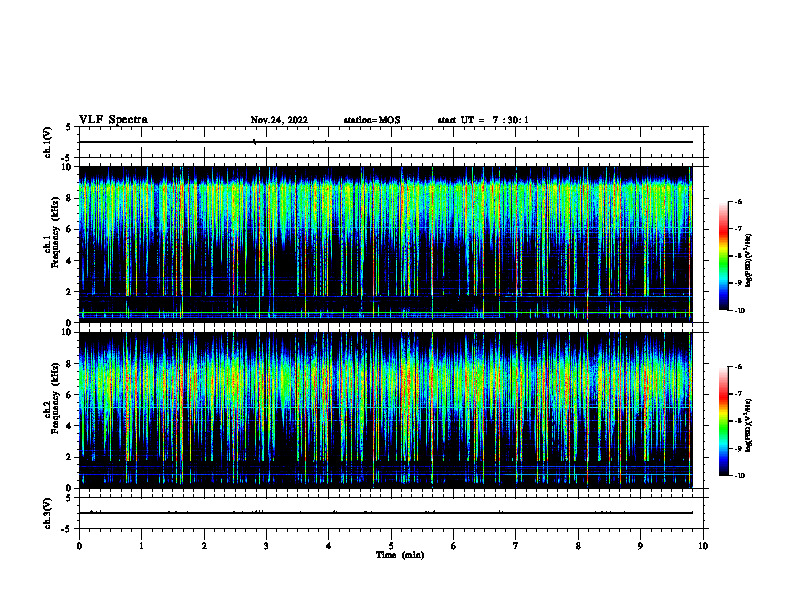Click the "ch.3(V)" axis label
Image resolution: width=792 pixels, height=612 pixels.
pyautogui.click(x=47, y=513)
